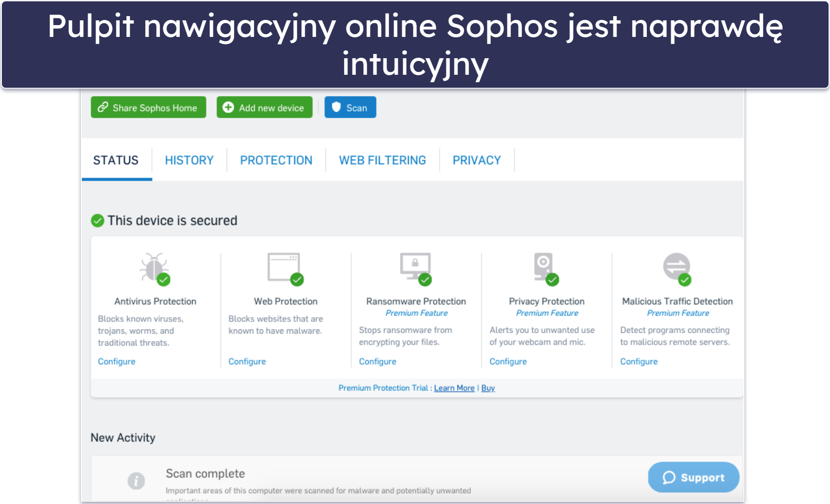830x504 pixels.
Task: Configure Antivirus Protection
Action: coord(116,362)
